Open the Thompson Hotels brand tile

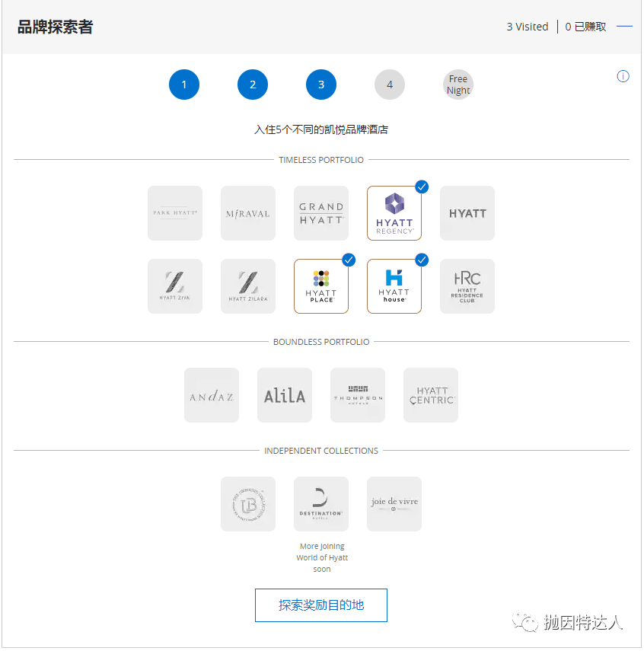point(358,395)
